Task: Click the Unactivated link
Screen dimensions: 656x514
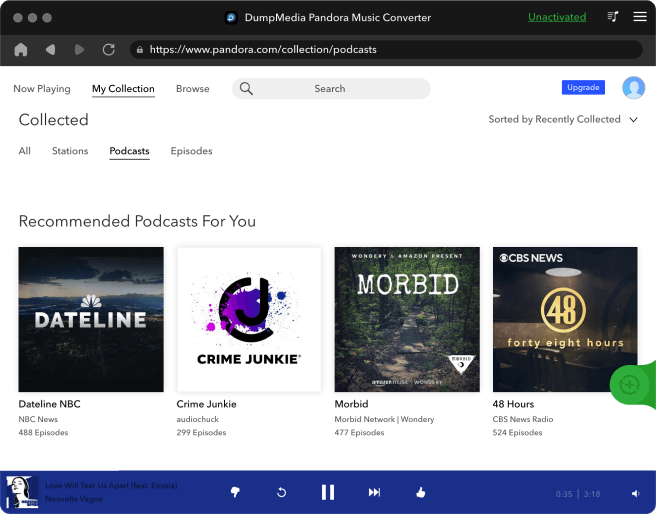Action: pyautogui.click(x=558, y=17)
